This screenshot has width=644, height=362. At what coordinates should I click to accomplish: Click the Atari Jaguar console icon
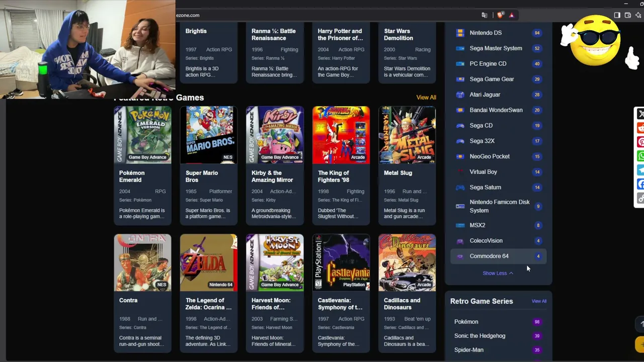[460, 95]
